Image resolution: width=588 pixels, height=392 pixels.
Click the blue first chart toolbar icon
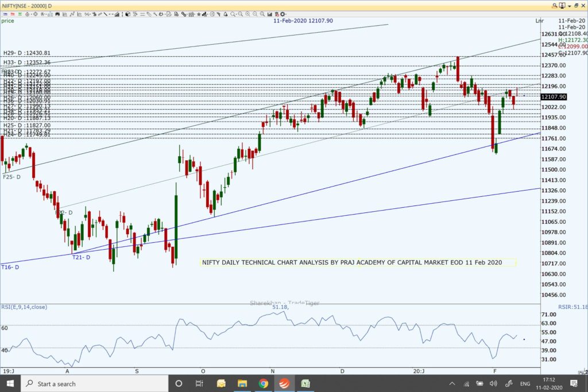[5, 14]
